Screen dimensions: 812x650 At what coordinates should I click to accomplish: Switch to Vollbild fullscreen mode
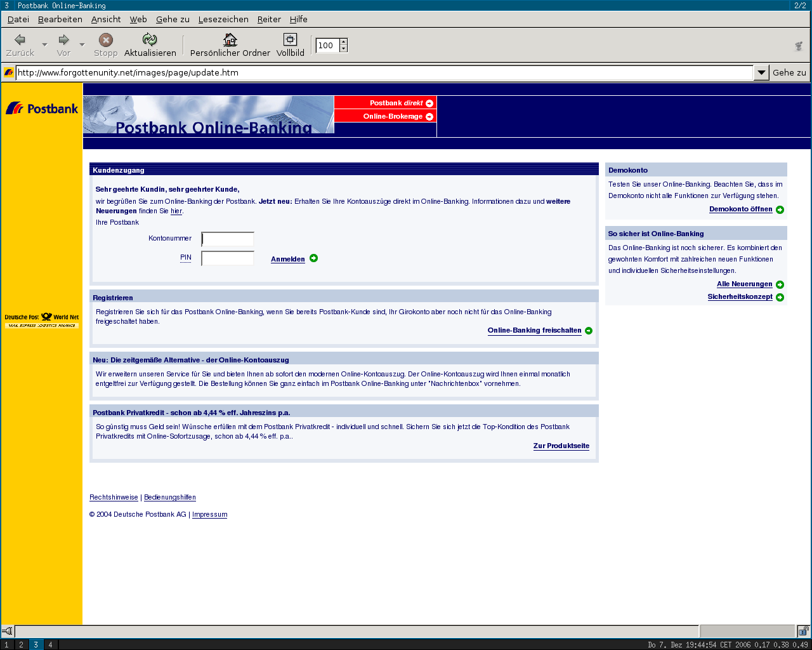point(290,39)
